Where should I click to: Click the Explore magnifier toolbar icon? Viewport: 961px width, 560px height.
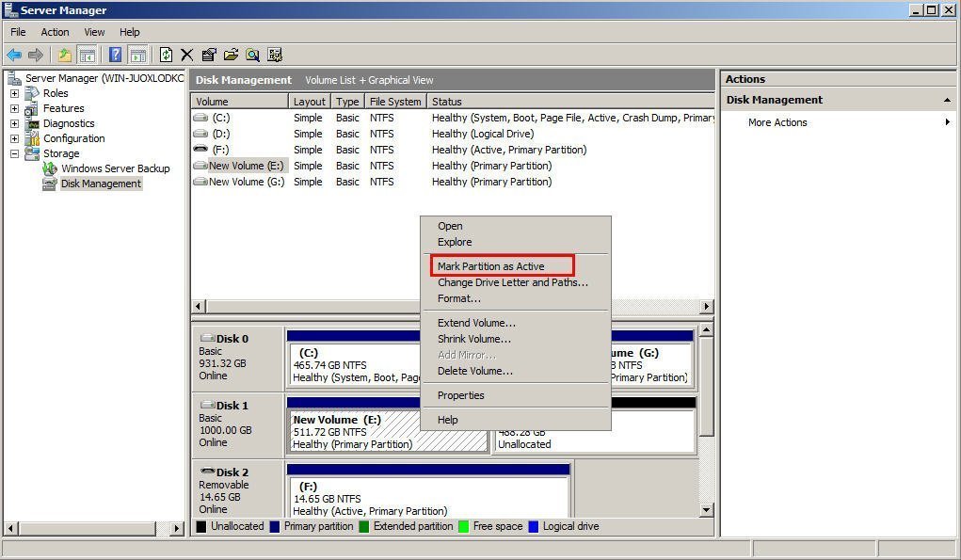point(252,56)
